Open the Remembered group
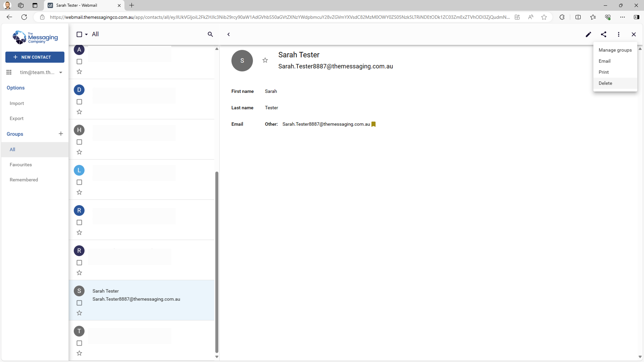Image resolution: width=644 pixels, height=362 pixels. 35,180
